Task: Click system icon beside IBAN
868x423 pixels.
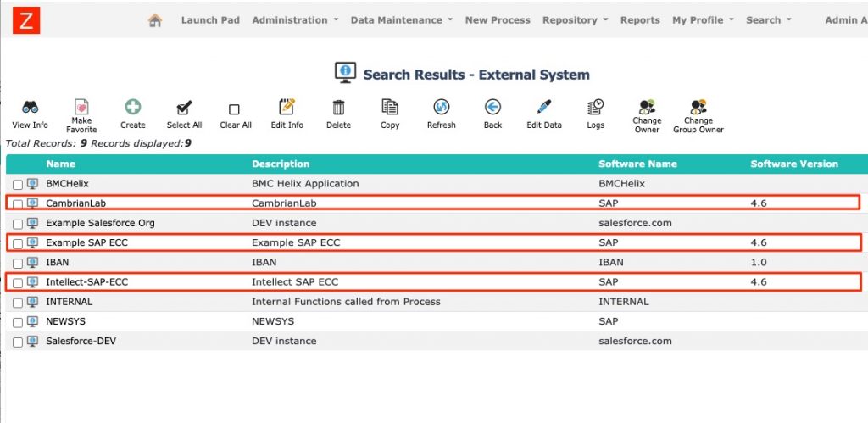Action: tap(33, 263)
